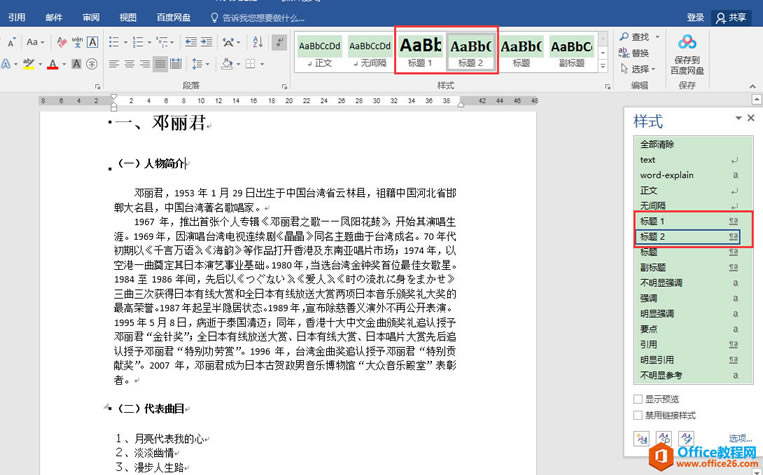
Task: Expand the bullets library dropdown arrow
Action: tap(125, 42)
